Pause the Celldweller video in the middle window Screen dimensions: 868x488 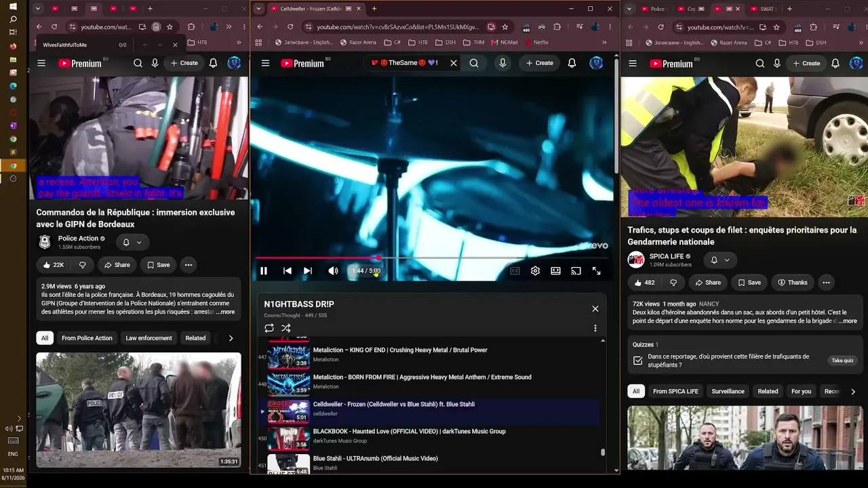point(264,271)
